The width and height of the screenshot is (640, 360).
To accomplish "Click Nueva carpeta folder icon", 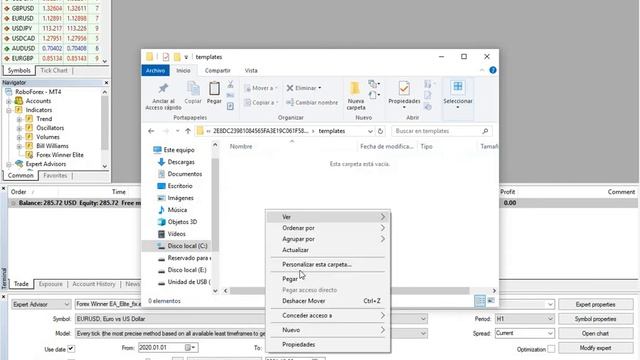I will click(355, 88).
